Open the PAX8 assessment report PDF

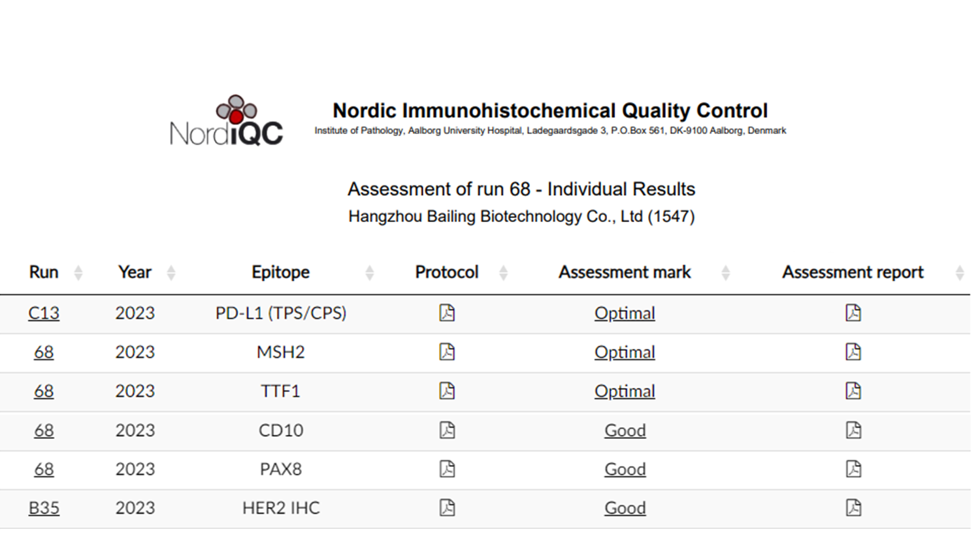(x=853, y=469)
